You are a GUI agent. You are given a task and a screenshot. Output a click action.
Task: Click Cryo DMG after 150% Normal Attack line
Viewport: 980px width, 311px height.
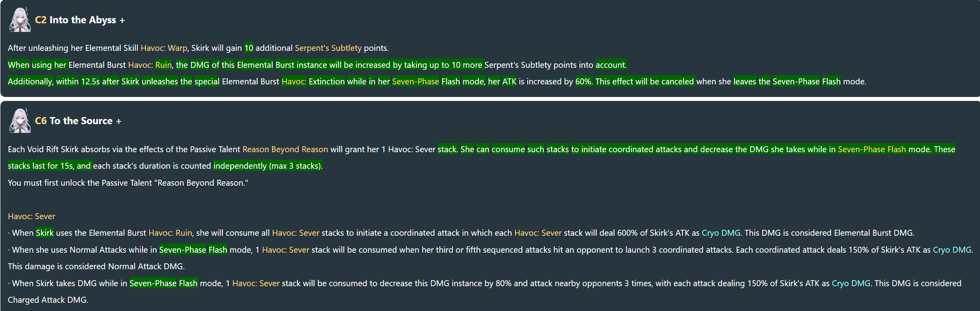point(952,250)
